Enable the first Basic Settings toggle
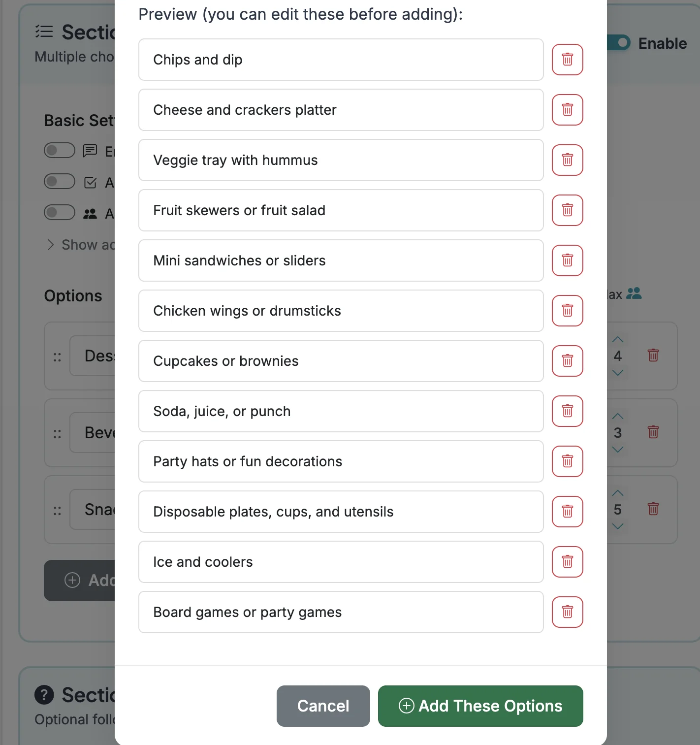The width and height of the screenshot is (700, 745). pos(59,151)
